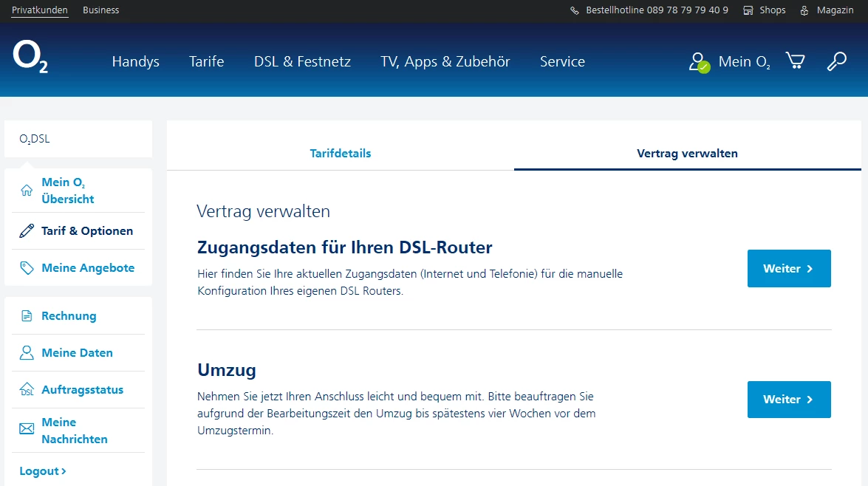Click the home icon beside Mein O2 Übersicht
Viewport: 868px width, 486px height.
[x=27, y=191]
